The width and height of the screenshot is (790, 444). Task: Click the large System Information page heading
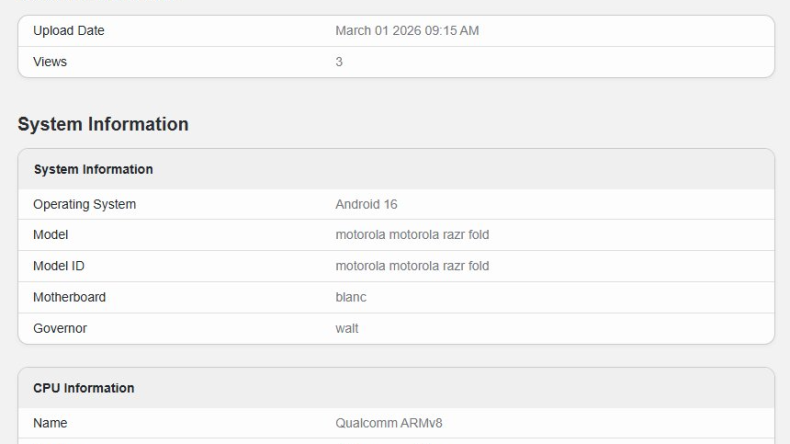tap(103, 124)
